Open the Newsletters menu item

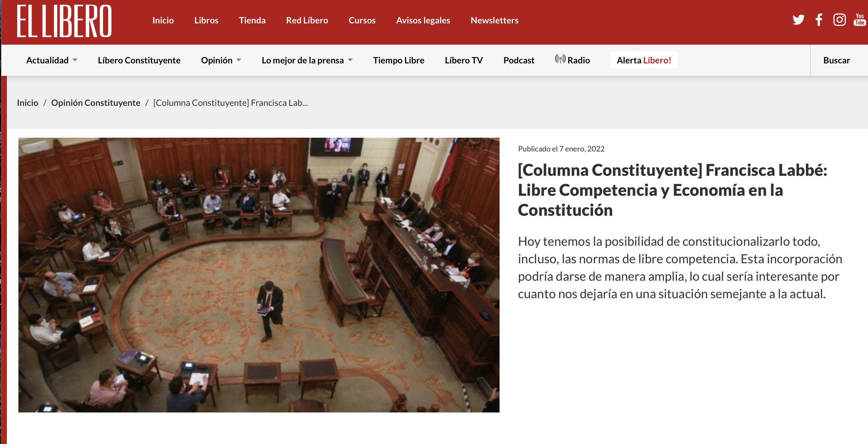[x=494, y=20]
